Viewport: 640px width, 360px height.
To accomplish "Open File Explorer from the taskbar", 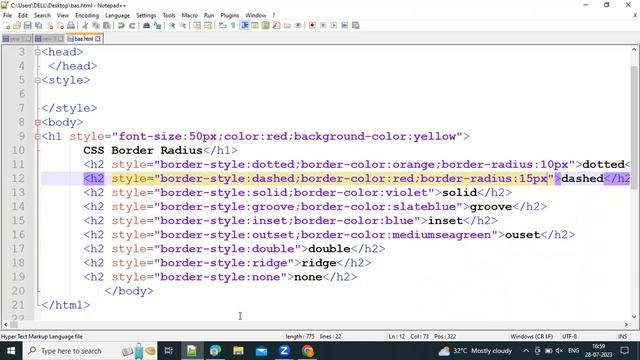I will [238, 351].
